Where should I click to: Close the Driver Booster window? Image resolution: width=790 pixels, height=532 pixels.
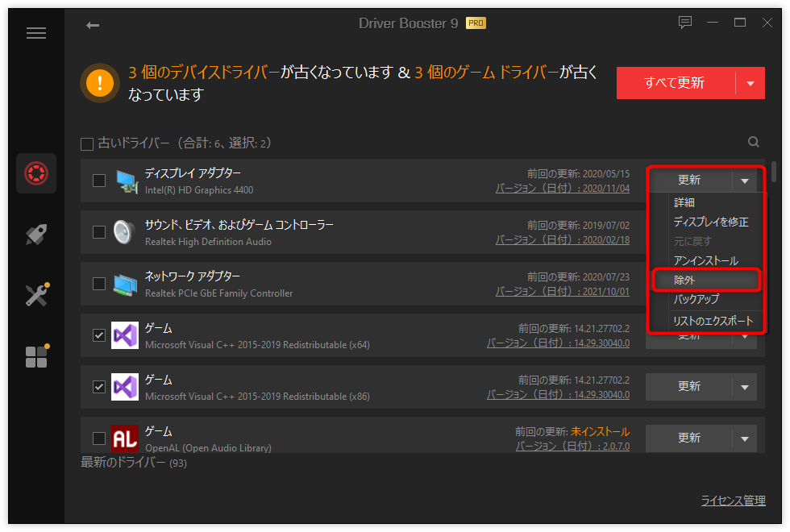(767, 23)
